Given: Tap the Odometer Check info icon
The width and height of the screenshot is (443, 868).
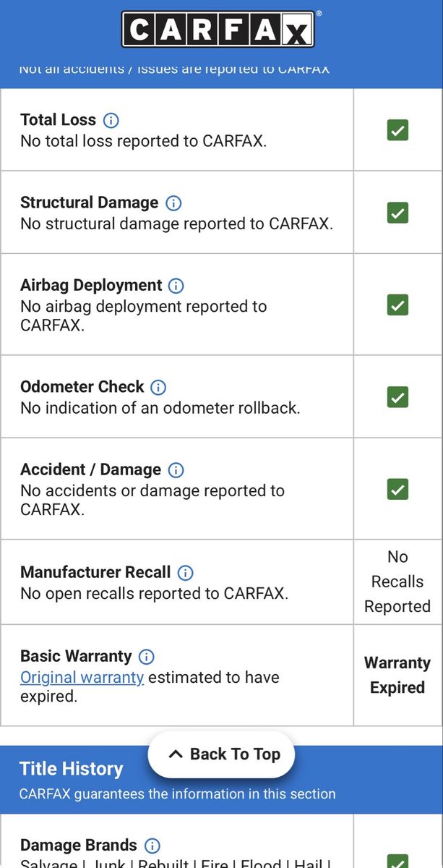Looking at the screenshot, I should (x=158, y=387).
